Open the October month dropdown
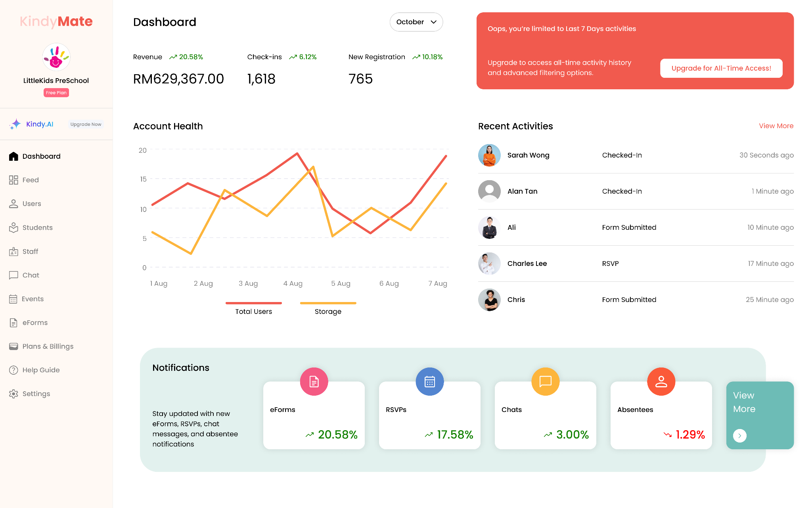Image resolution: width=812 pixels, height=508 pixels. (416, 22)
